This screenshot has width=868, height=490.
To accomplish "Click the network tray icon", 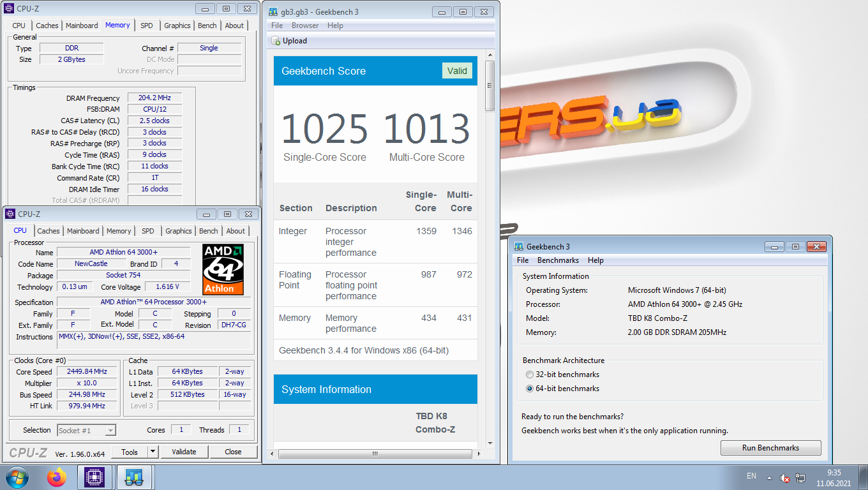I will [x=800, y=477].
